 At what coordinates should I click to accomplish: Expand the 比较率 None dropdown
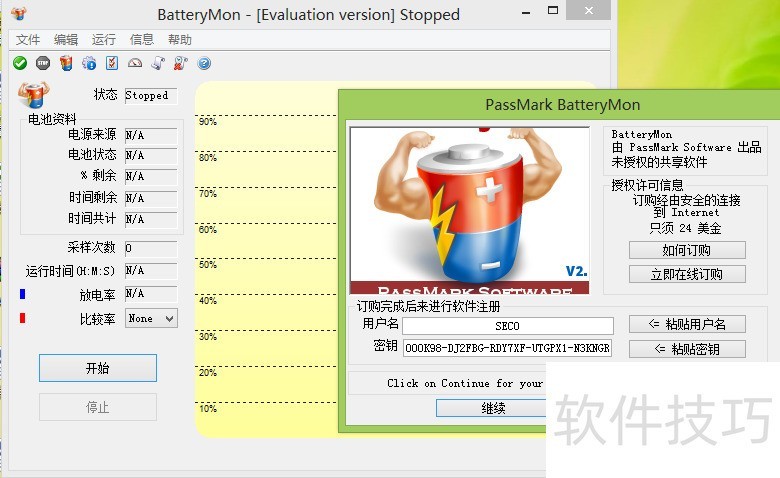pyautogui.click(x=151, y=318)
